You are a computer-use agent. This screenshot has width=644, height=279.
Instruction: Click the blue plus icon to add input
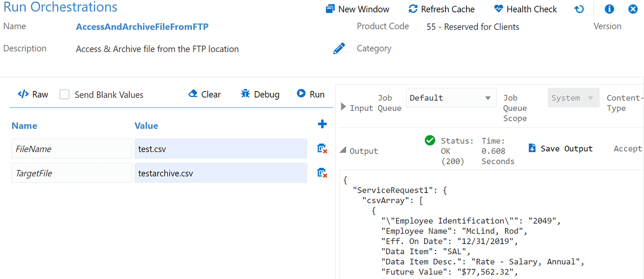pos(322,124)
